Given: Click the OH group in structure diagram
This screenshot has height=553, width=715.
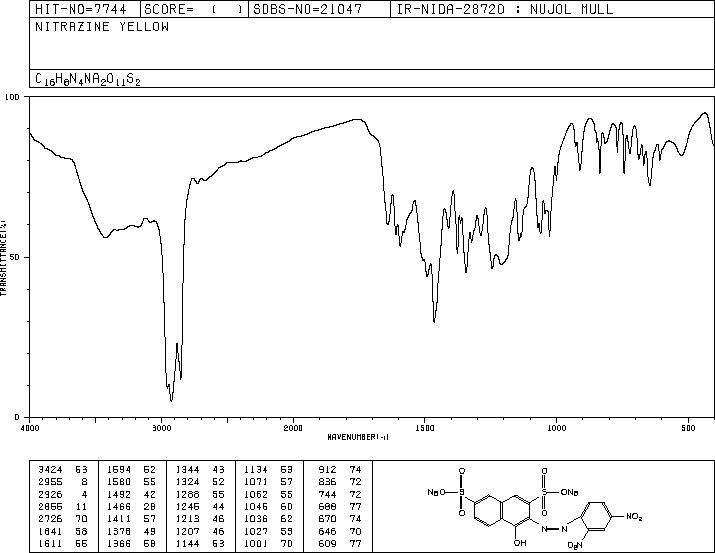Looking at the screenshot, I should pyautogui.click(x=520, y=543).
